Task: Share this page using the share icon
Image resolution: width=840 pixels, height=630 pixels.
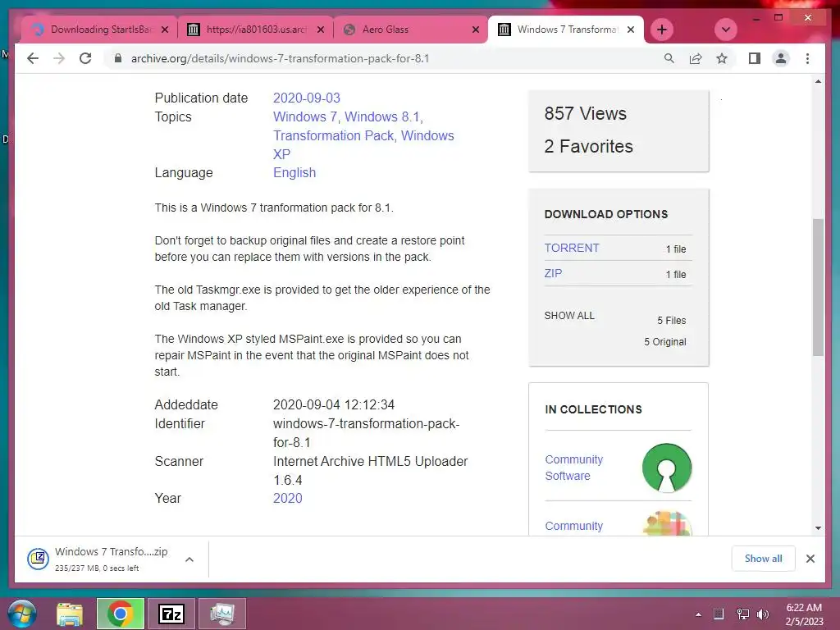Action: [x=696, y=58]
